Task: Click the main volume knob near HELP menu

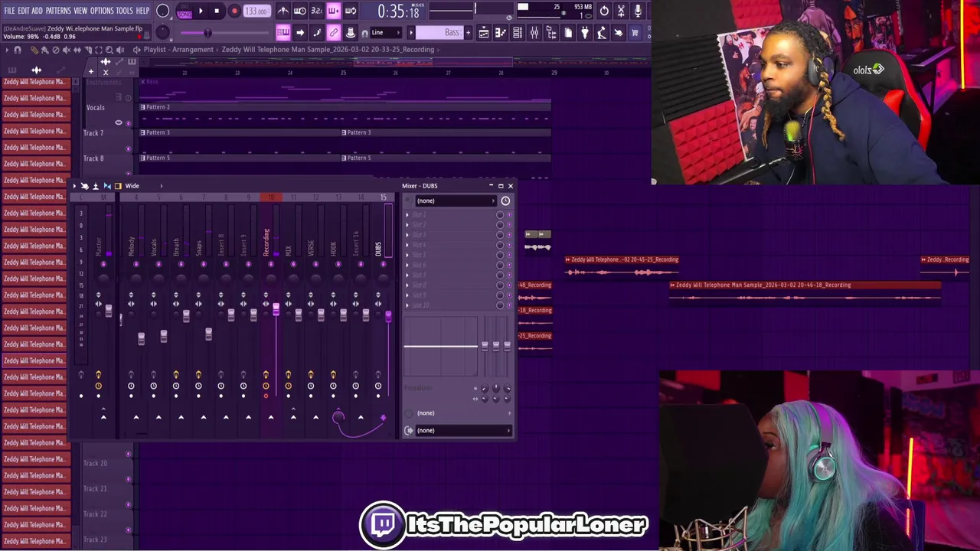Action: [x=162, y=11]
